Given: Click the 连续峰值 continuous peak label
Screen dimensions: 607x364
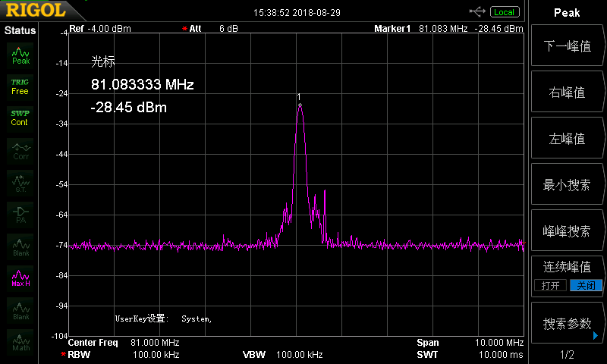Looking at the screenshot, I should pyautogui.click(x=567, y=267).
